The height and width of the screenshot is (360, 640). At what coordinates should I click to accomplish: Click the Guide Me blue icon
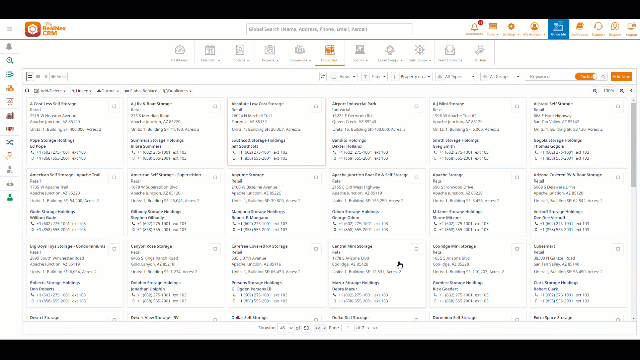pos(558,29)
